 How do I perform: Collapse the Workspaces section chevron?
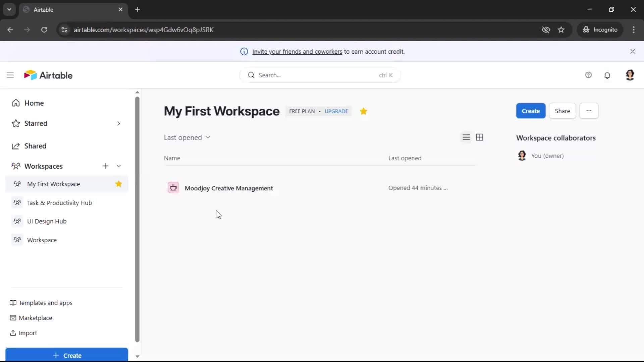tap(119, 166)
